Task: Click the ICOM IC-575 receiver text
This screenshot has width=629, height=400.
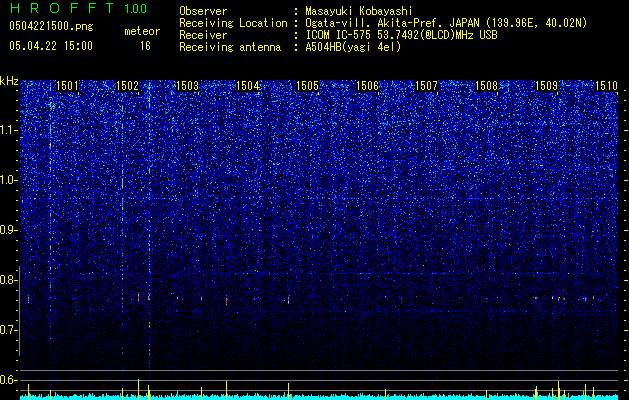Action: [401, 35]
